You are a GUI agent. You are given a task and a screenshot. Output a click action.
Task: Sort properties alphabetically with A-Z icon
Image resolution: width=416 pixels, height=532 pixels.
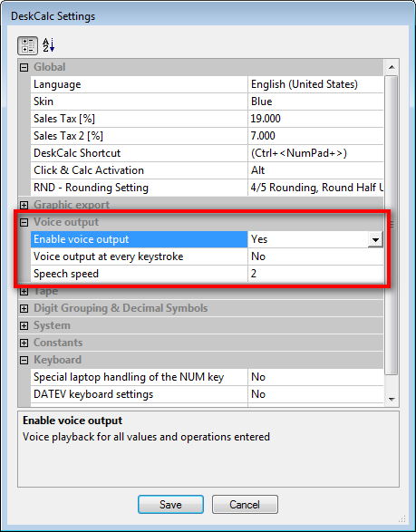[x=49, y=45]
